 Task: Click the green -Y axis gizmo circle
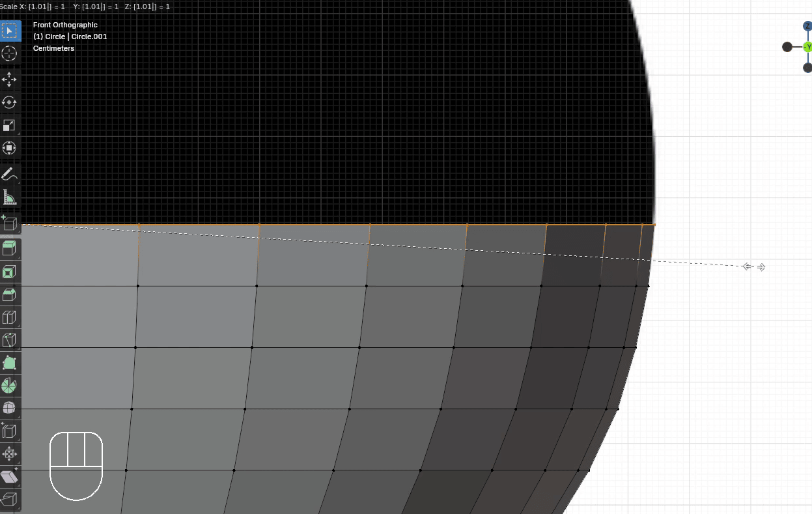pos(807,47)
